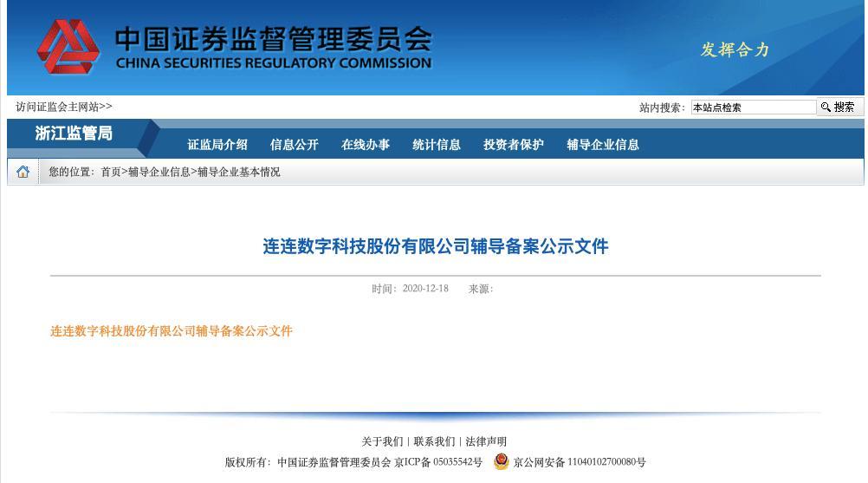
Task: Open the 证监局介绍 menu
Action: [217, 145]
